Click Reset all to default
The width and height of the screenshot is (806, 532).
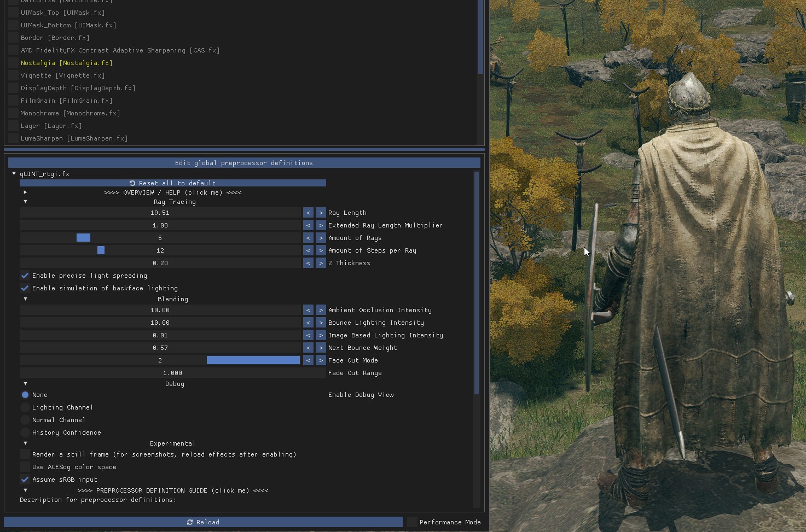click(173, 183)
